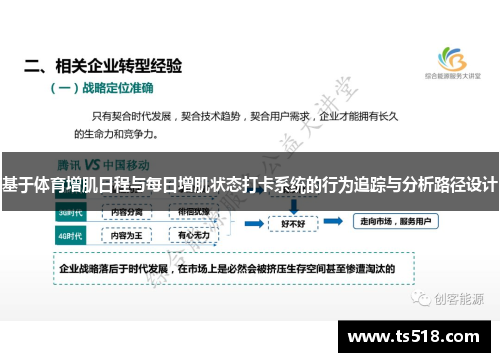Click the 内容分离 dashed box
The height and width of the screenshot is (362, 500).
click(127, 212)
